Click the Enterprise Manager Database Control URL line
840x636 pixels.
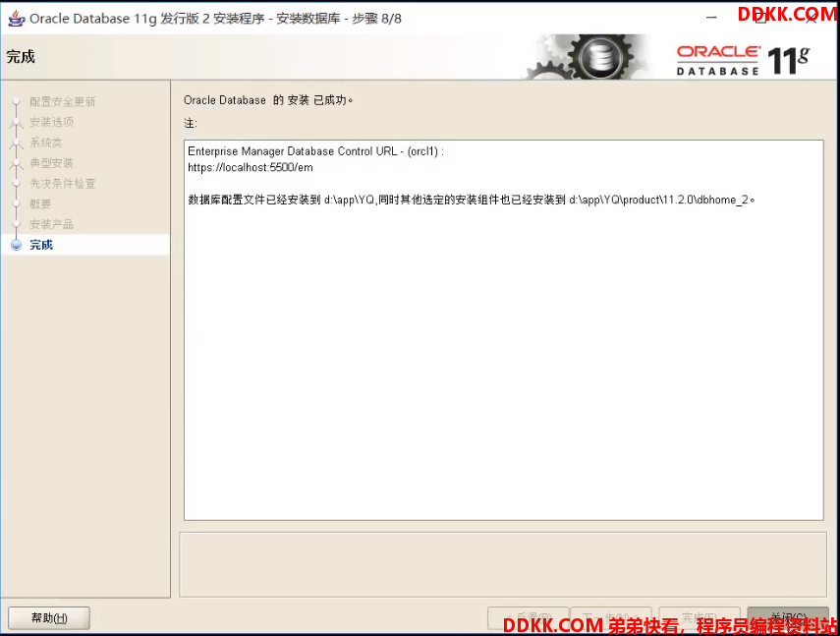point(315,151)
